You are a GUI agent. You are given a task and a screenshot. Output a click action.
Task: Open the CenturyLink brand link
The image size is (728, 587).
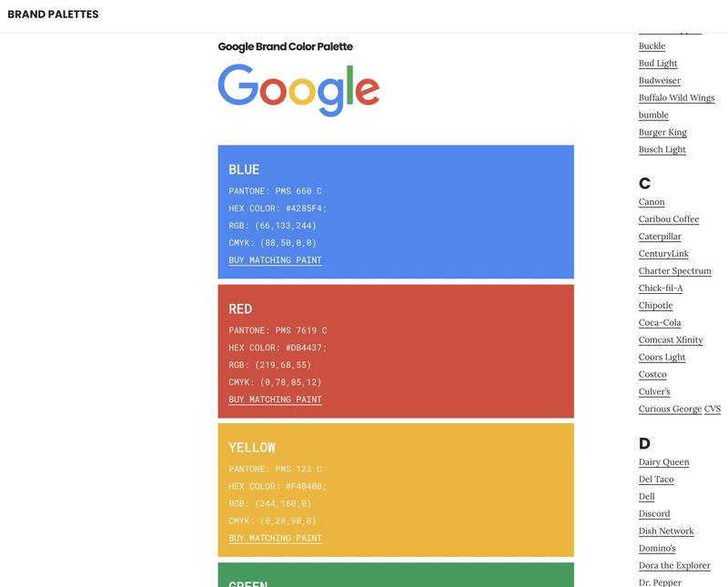click(663, 254)
